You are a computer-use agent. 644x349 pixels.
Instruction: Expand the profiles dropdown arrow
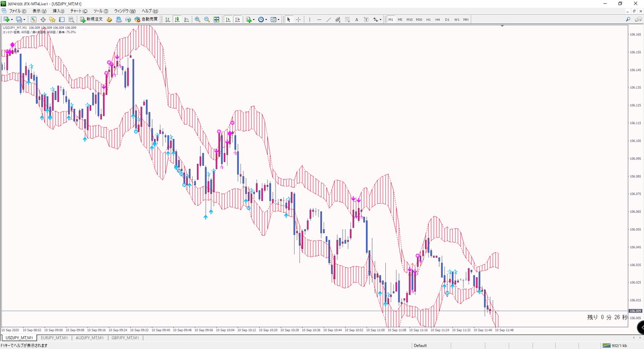[25, 20]
